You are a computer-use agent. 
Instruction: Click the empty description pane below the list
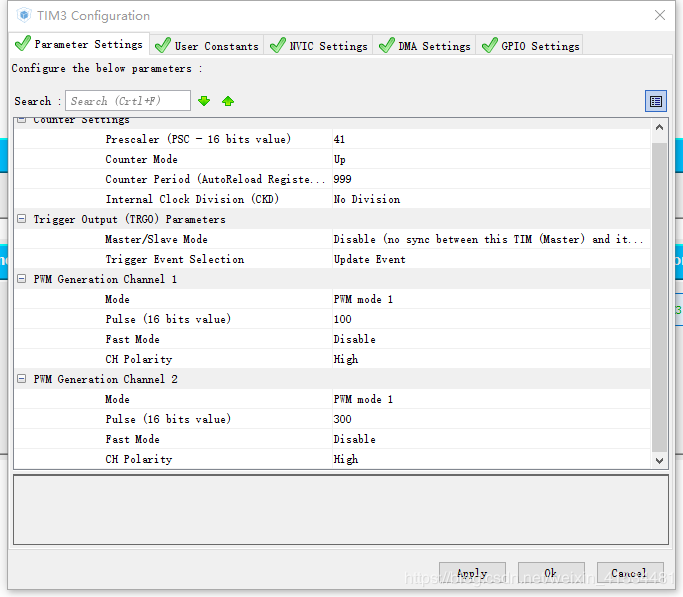coord(341,510)
